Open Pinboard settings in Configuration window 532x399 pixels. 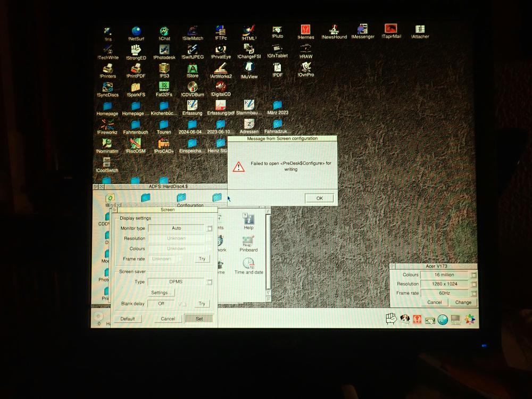(248, 244)
